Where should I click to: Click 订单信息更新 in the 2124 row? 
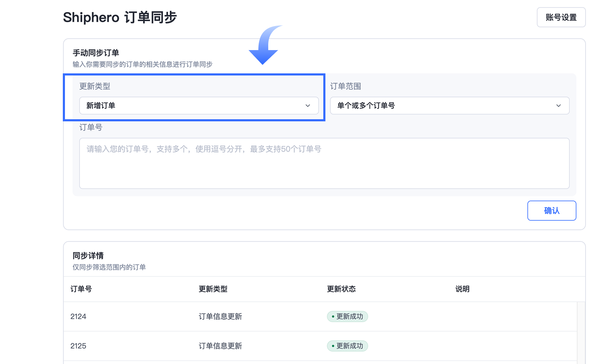(x=220, y=316)
